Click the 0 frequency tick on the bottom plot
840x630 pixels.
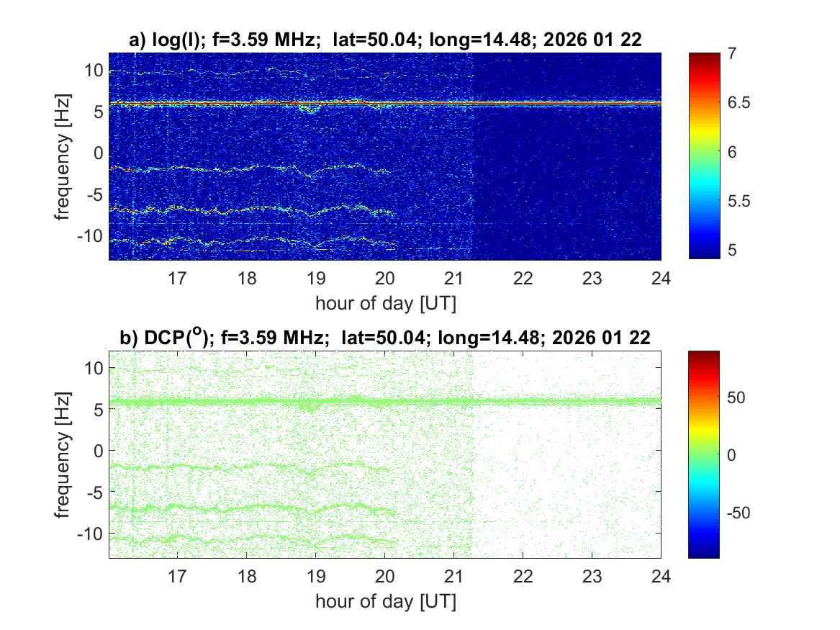pyautogui.click(x=98, y=451)
